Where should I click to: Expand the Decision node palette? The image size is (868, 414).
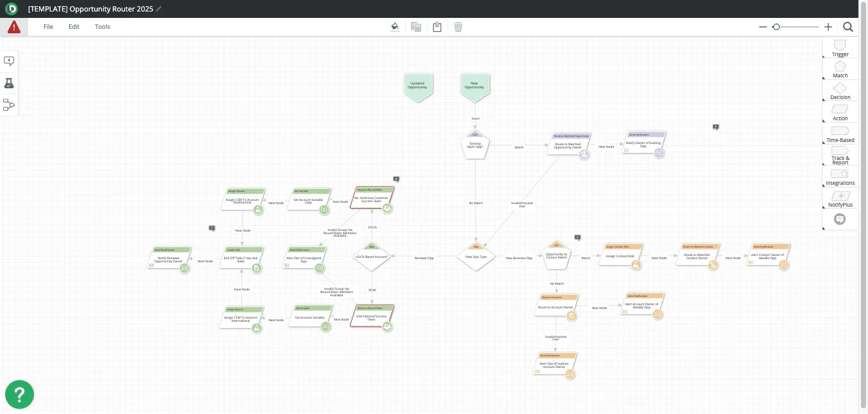point(840,91)
